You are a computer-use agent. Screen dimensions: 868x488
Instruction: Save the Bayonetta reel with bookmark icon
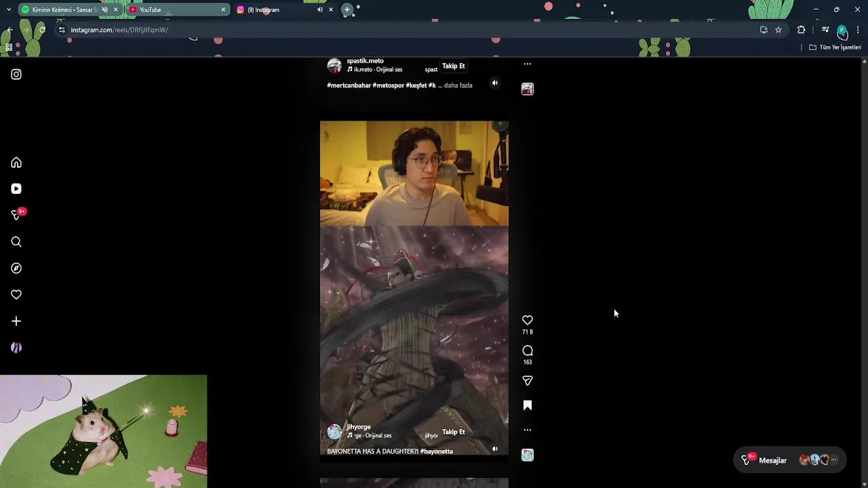528,405
